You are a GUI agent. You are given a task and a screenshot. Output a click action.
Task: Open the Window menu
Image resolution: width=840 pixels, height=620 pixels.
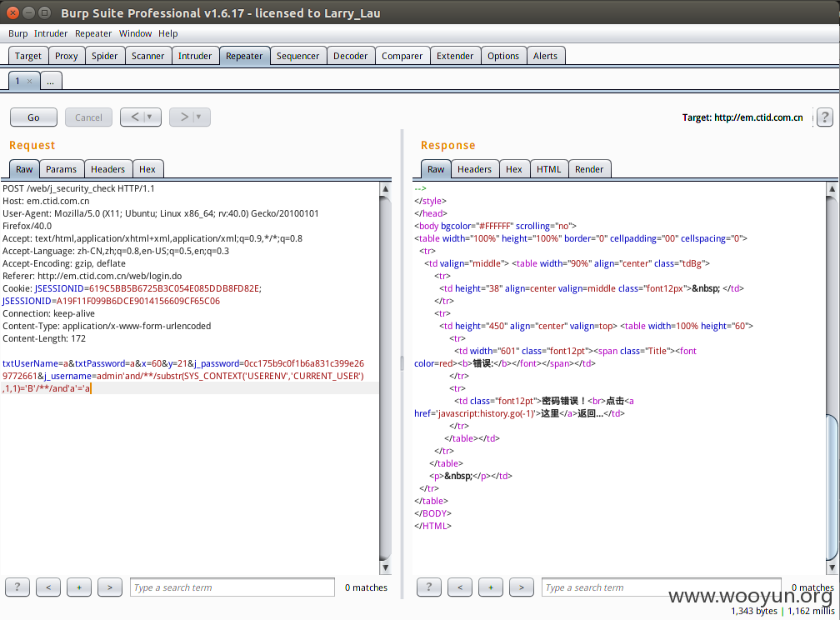click(x=135, y=33)
